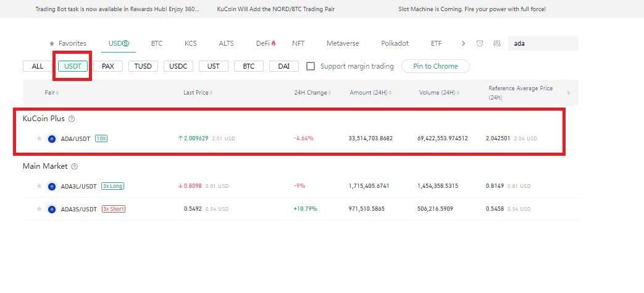Screen dimensions: 644x293
Task: Click the coin logo beside ADA3L/USDT
Action: tap(52, 187)
